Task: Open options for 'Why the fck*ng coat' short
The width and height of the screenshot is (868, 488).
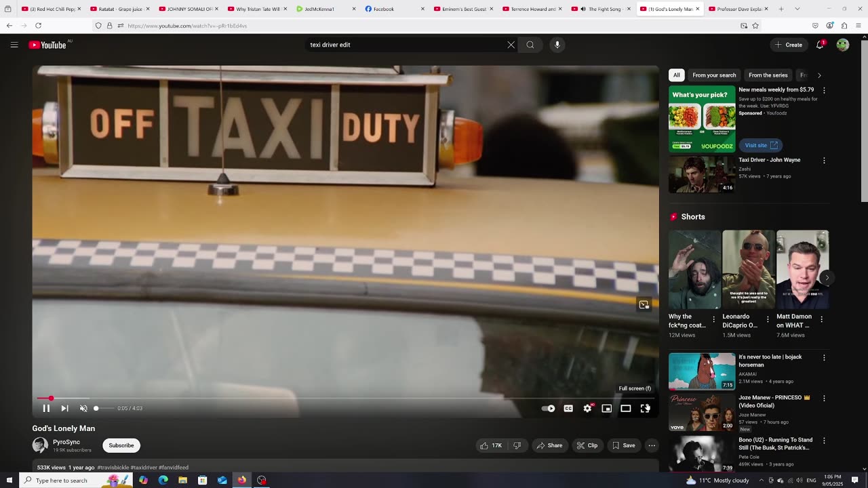Action: pyautogui.click(x=713, y=319)
